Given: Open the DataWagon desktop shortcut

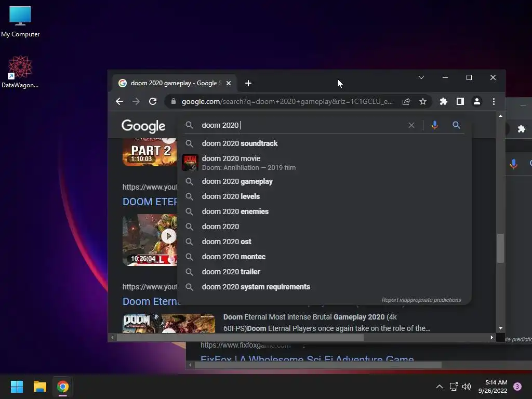Looking at the screenshot, I should [20, 72].
